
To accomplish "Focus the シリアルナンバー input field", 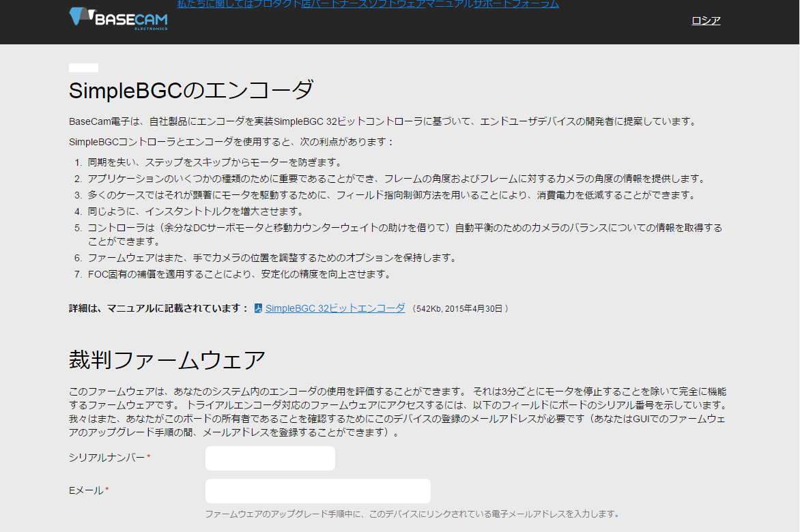I will pos(270,458).
